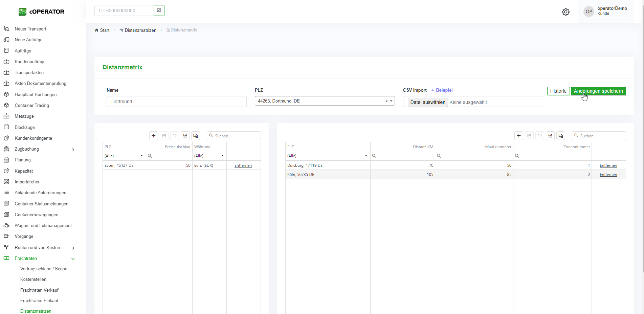Image resolution: width=644 pixels, height=314 pixels.
Task: Open column chooser in the Distanz KM table
Action: click(x=561, y=136)
